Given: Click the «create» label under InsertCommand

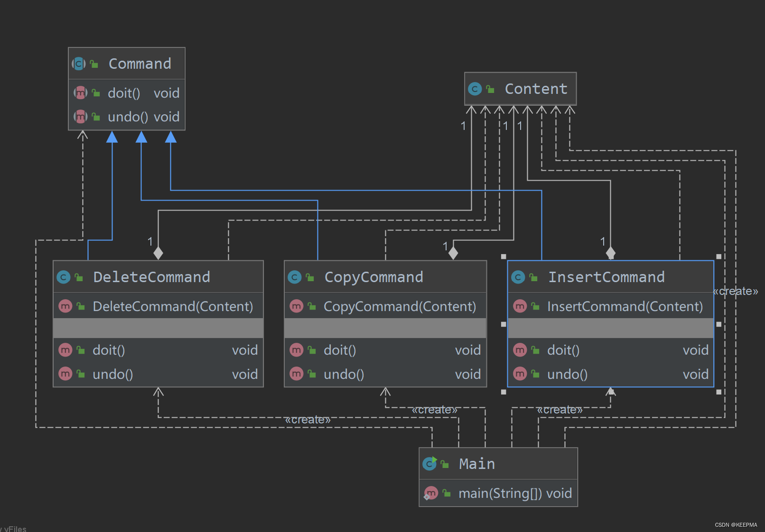Looking at the screenshot, I should [x=560, y=410].
